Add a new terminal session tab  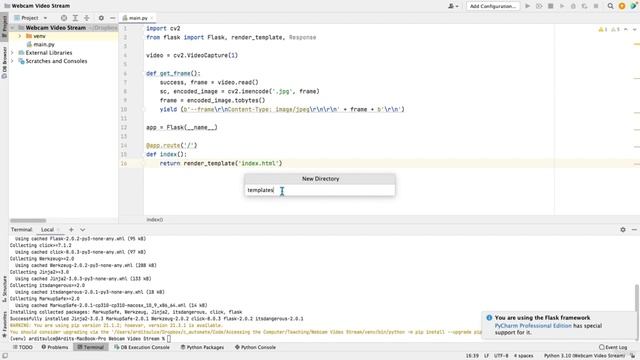click(x=71, y=230)
